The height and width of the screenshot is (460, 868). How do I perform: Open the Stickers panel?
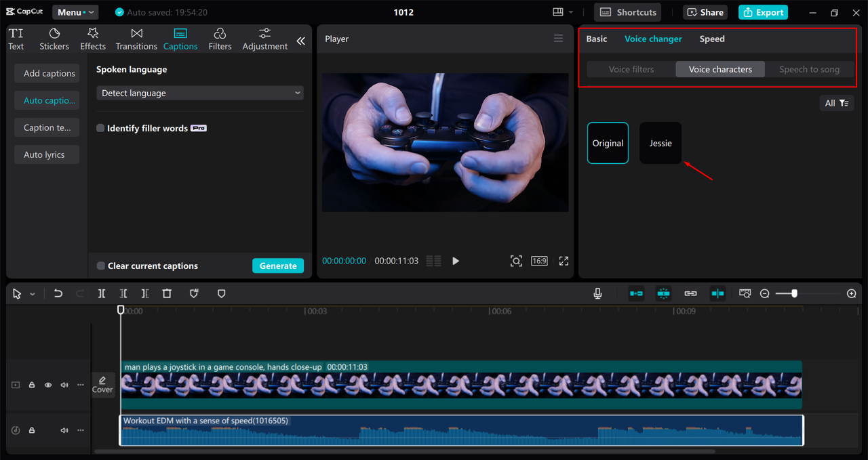tap(54, 39)
